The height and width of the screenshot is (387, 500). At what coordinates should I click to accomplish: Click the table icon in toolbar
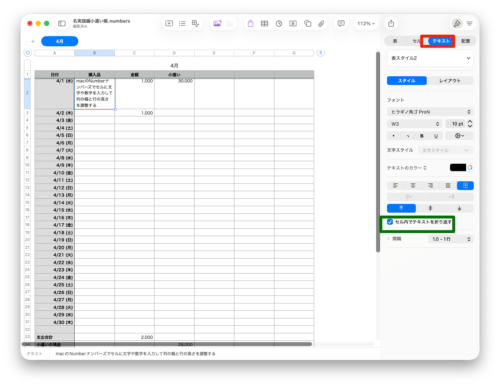[x=264, y=23]
